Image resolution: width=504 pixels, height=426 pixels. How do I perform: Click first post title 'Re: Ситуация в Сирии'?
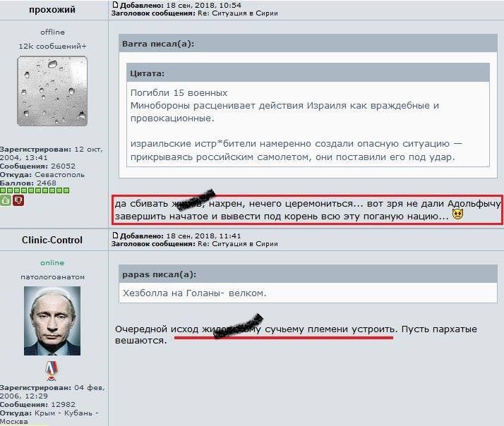pyautogui.click(x=238, y=13)
